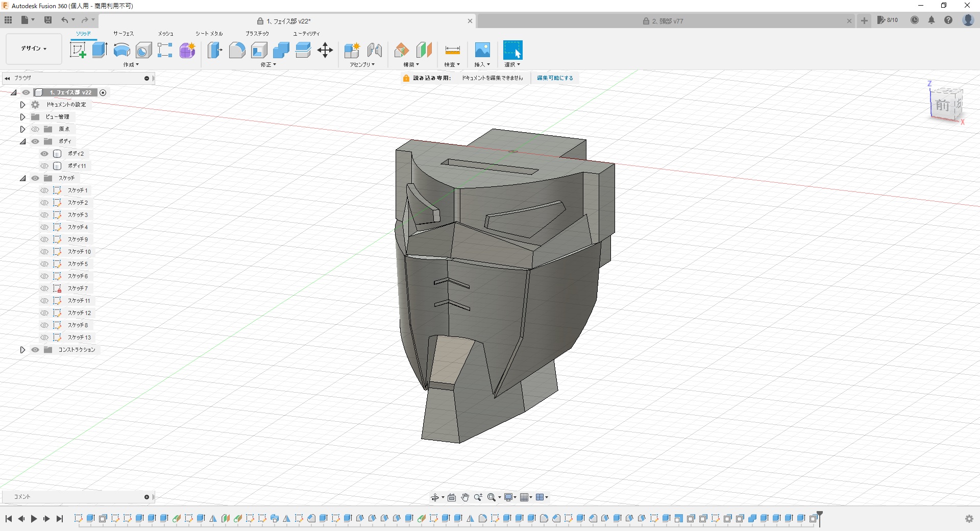
Task: Open the Joint tool in Assembly
Action: pos(374,50)
